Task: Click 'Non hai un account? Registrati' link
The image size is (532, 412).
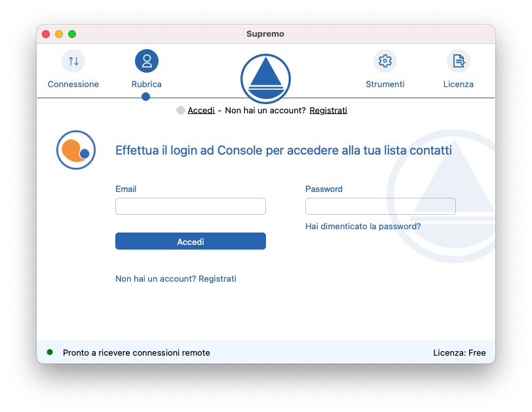Action: tap(176, 279)
